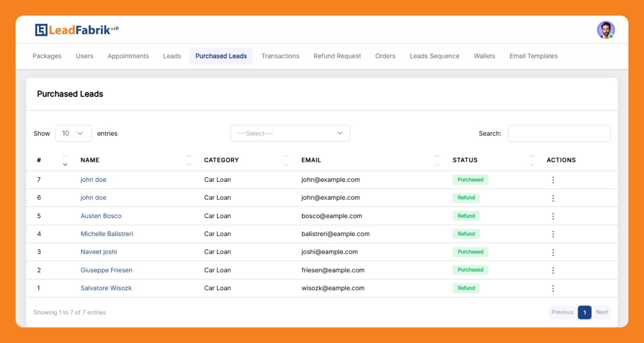Open Austen Bosco lead link
The height and width of the screenshot is (343, 644).
[101, 216]
